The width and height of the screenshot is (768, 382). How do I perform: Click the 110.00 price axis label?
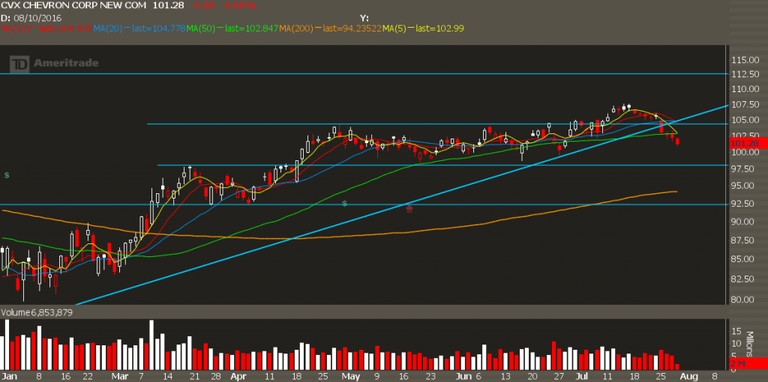[x=744, y=89]
